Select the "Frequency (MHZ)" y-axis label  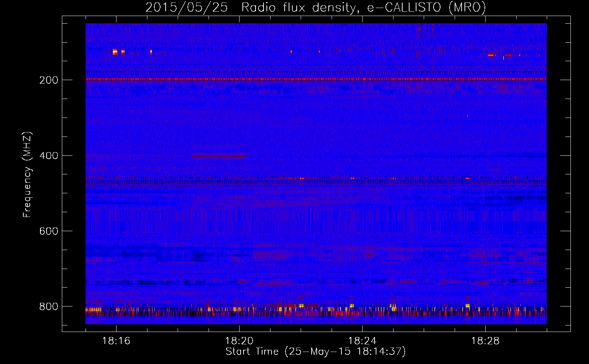[x=27, y=174]
